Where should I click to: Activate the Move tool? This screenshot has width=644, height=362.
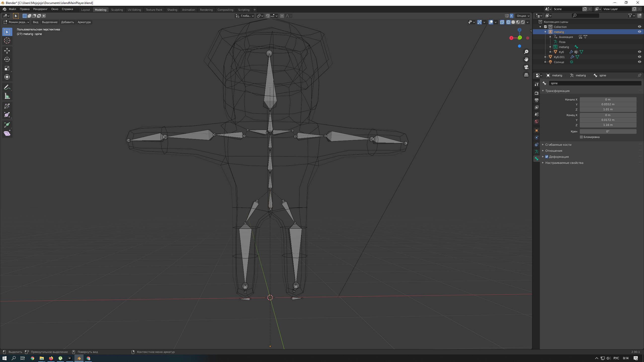click(x=7, y=51)
